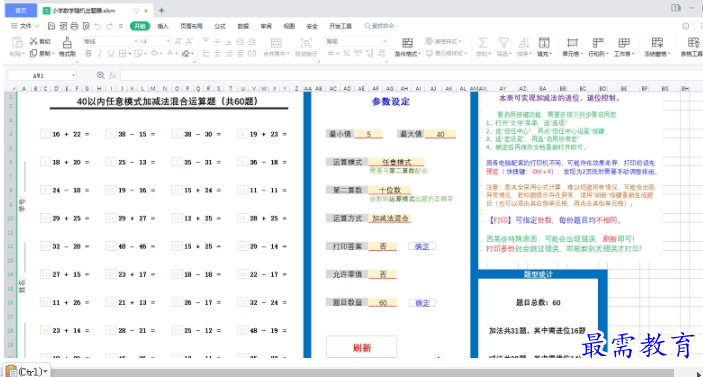Click the Paste clipboard icon

click(x=17, y=43)
